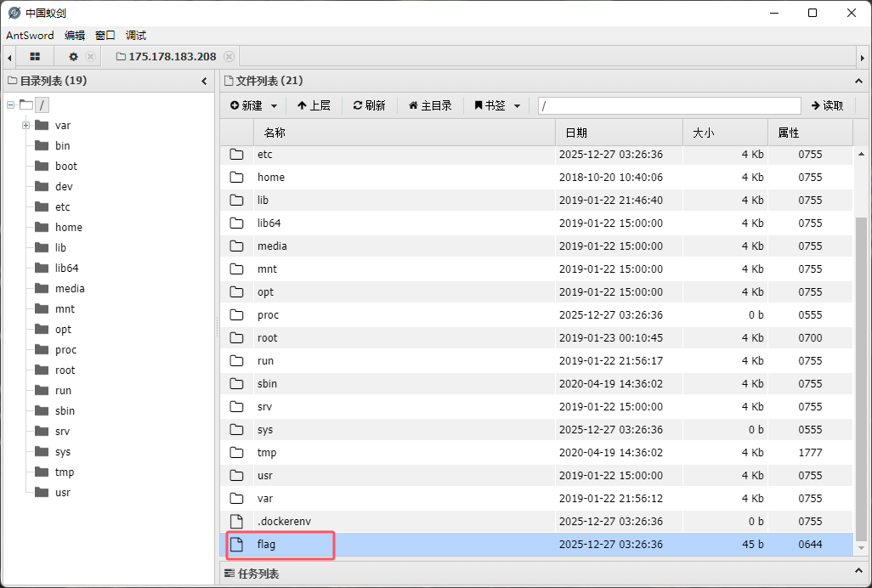Click file icon of .dockerenv row
The width and height of the screenshot is (872, 588).
(x=237, y=522)
